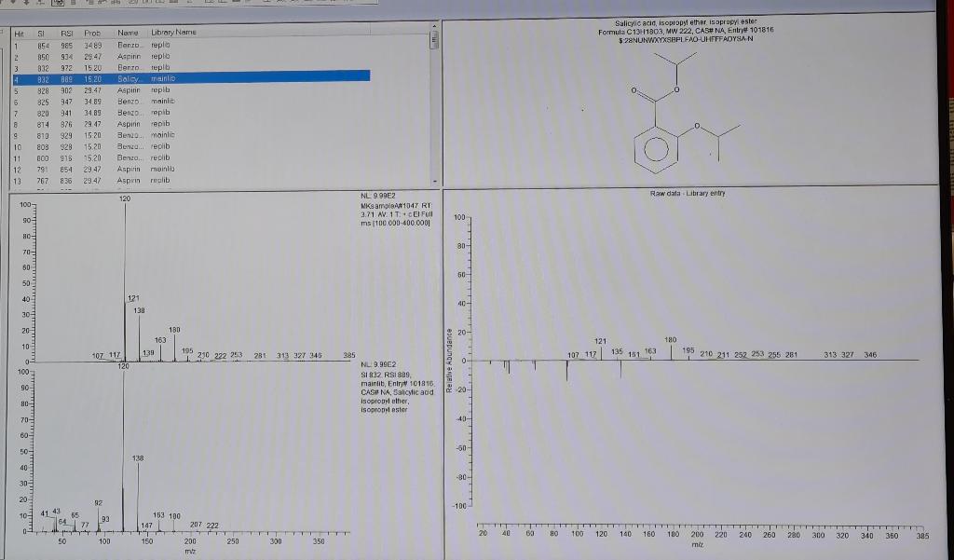Screen dimensions: 954x560
Task: Click the leftmost toolbar icon
Action: [x=3, y=4]
